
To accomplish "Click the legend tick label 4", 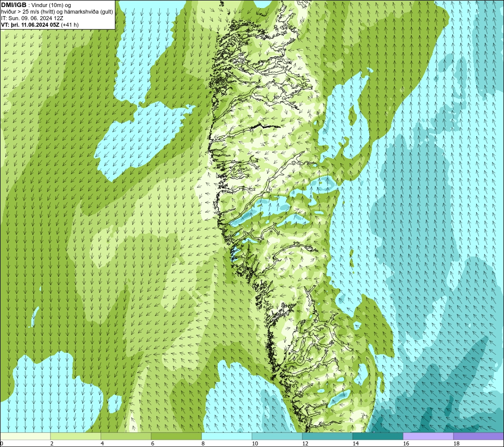I will click(102, 443).
